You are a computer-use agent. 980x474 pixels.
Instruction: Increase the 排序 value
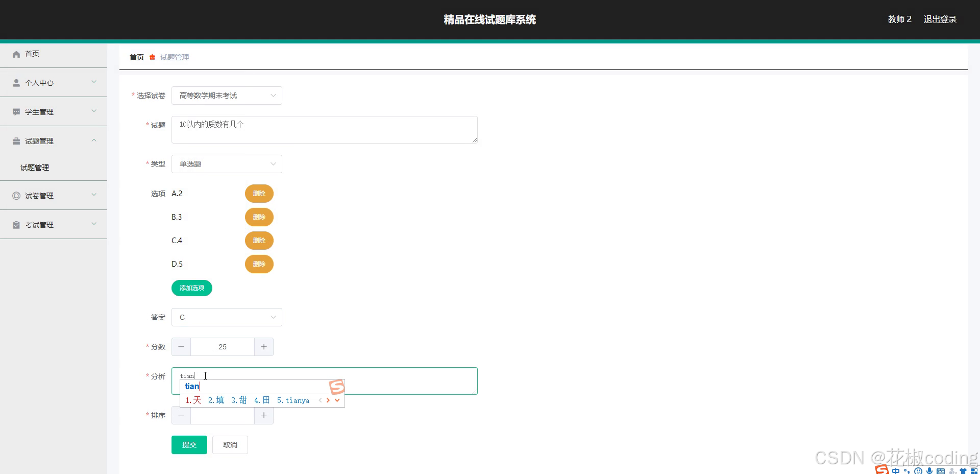point(264,415)
